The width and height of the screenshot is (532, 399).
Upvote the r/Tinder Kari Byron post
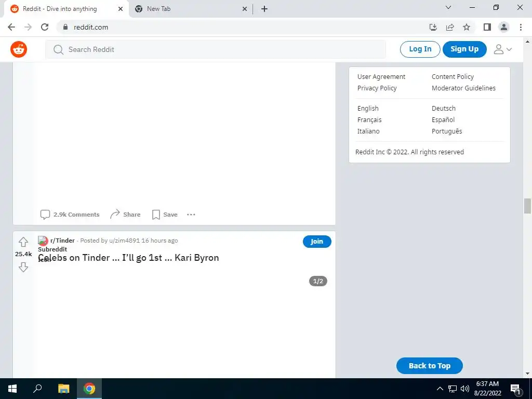click(23, 242)
